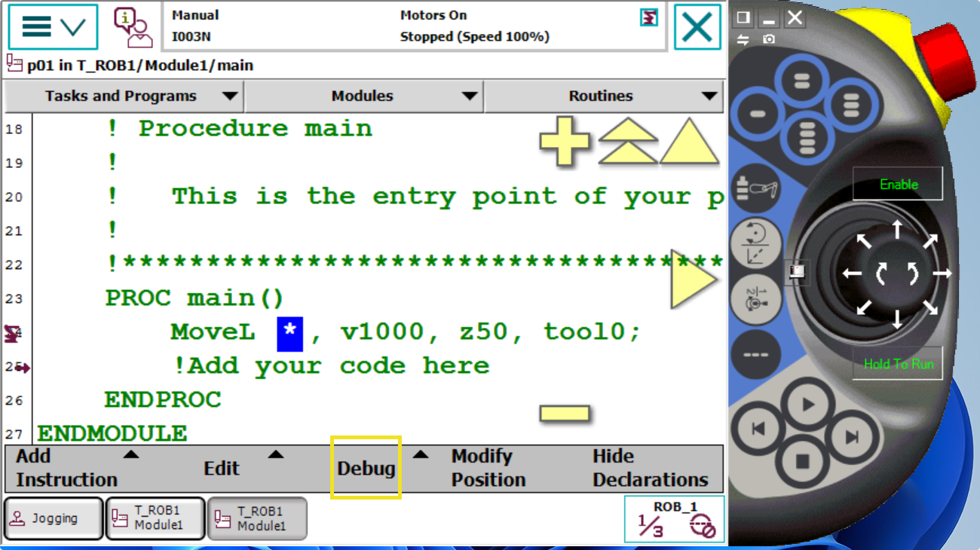Viewport: 980px width, 550px height.
Task: Click the yellow zoom-in plus icon
Action: [565, 141]
